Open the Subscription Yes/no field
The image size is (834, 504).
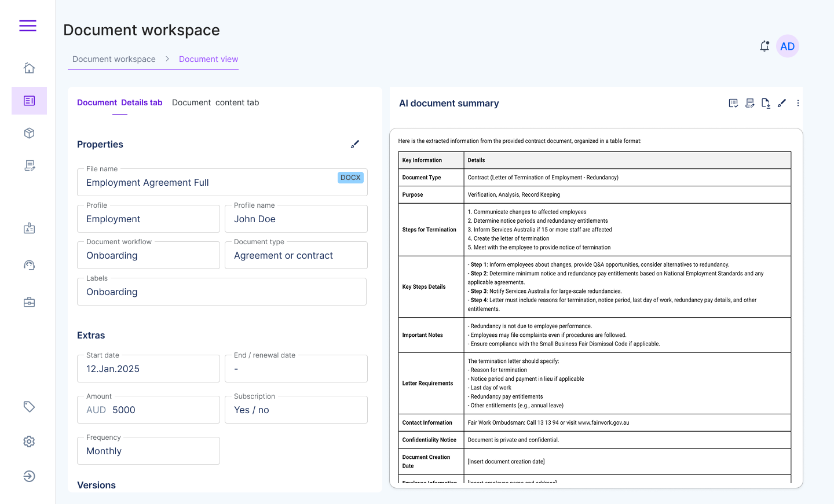[x=296, y=409]
